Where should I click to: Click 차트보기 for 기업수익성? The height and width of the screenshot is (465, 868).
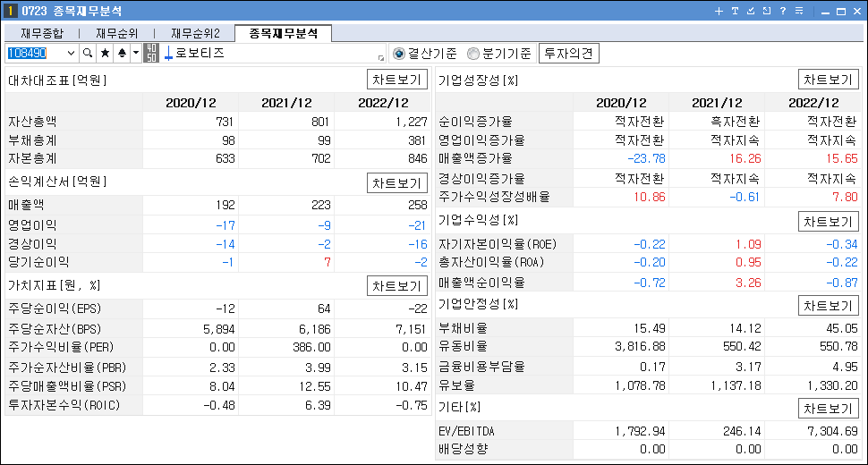[828, 222]
